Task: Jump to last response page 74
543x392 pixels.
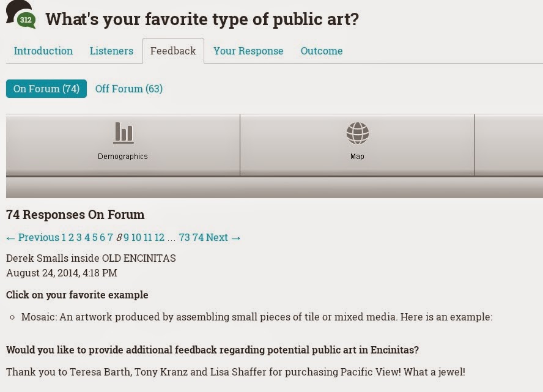Action: [198, 237]
